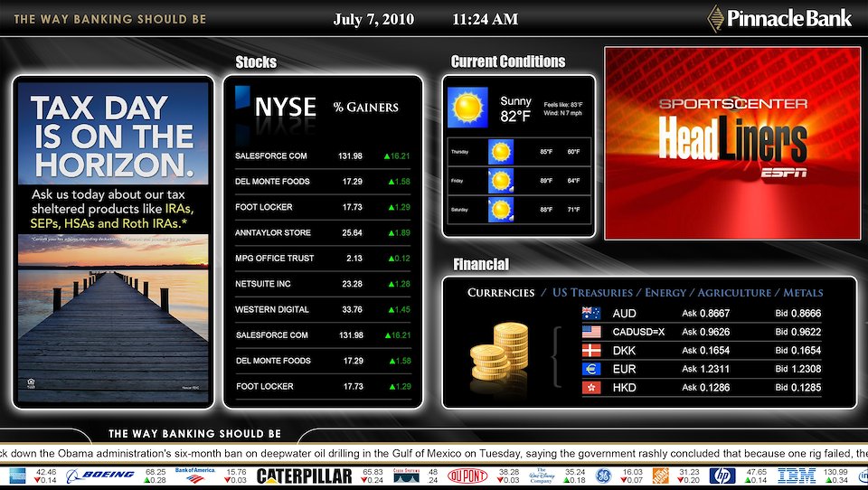Click Friday's sun forecast icon
This screenshot has width=868, height=490.
[501, 181]
